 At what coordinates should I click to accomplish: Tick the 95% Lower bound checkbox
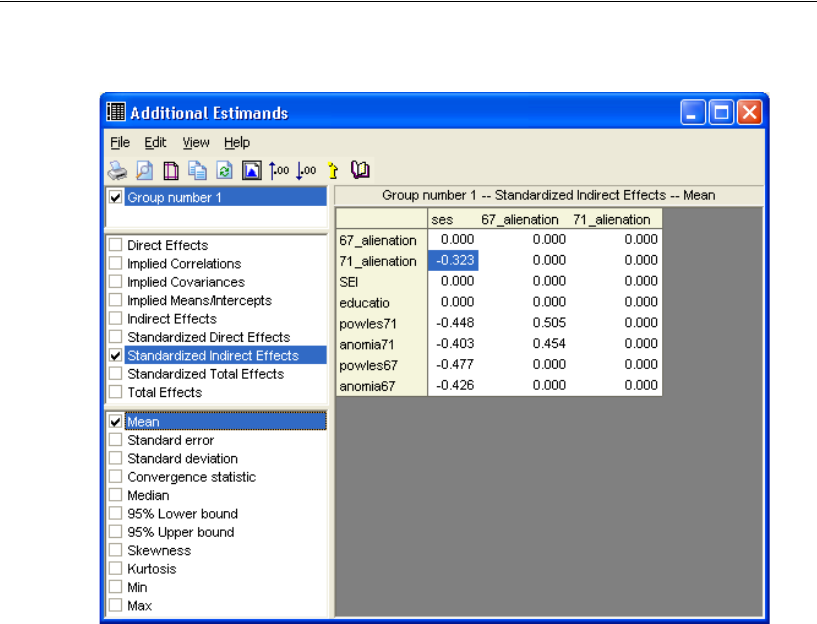(117, 514)
